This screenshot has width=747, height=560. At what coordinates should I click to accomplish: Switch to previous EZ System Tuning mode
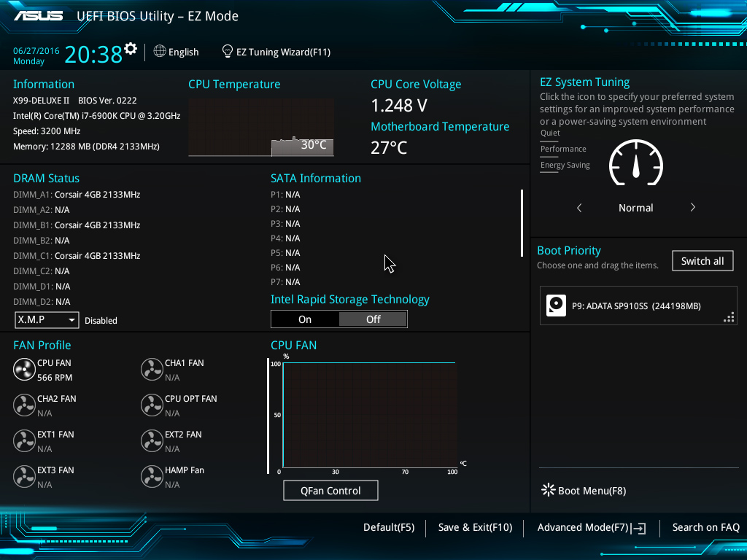pos(579,208)
